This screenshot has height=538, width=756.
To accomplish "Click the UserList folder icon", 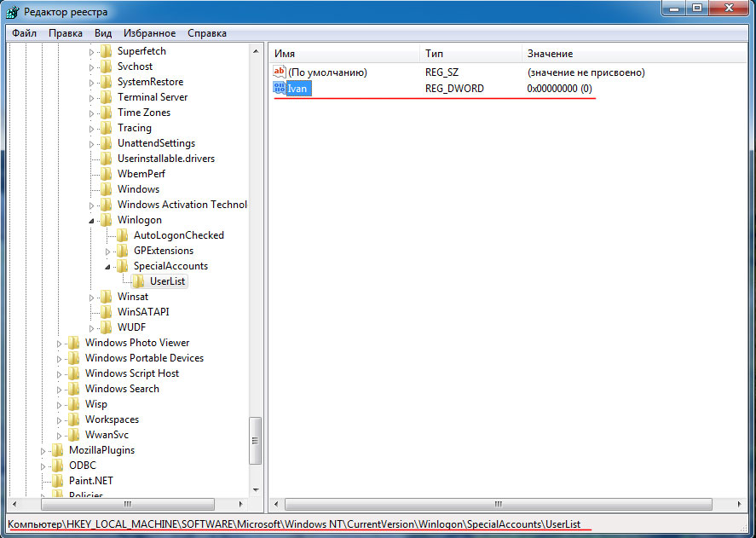I will (138, 281).
